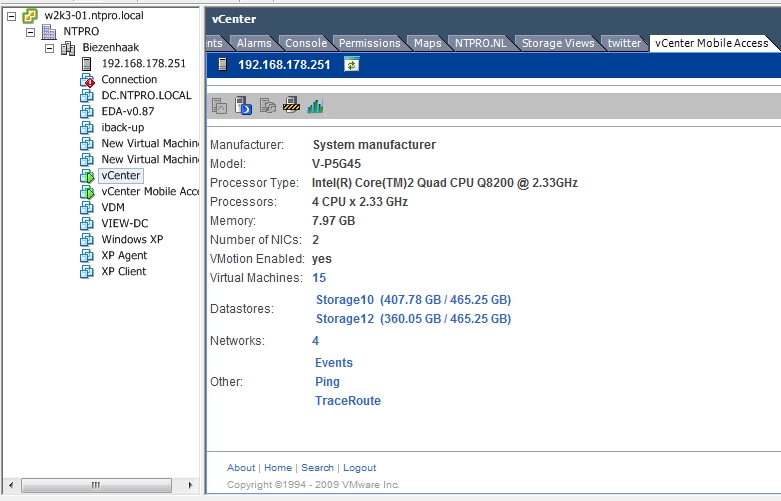Click the DC.NTPRO.LOCAL virtual machine icon
The height and width of the screenshot is (501, 781).
point(87,96)
